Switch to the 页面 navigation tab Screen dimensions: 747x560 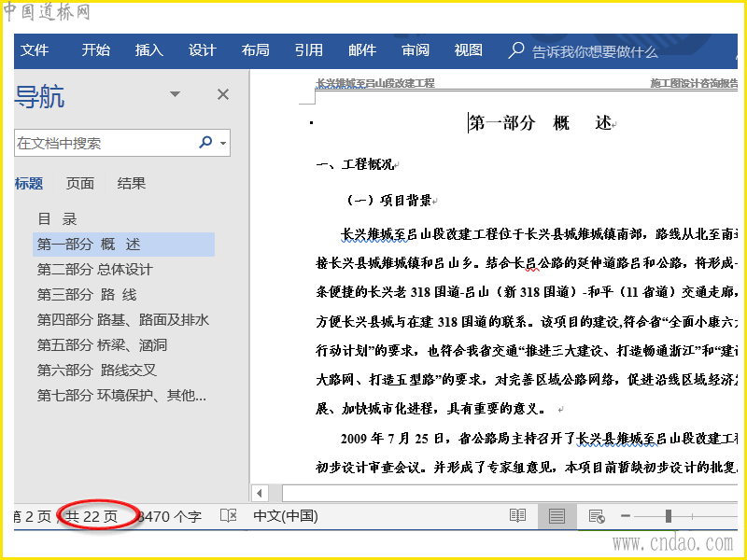point(79,183)
